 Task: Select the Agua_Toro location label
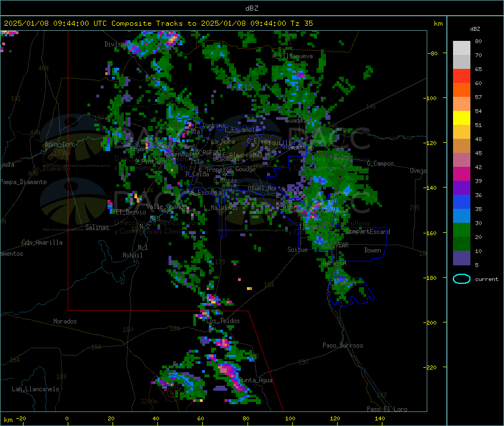[x=60, y=144]
